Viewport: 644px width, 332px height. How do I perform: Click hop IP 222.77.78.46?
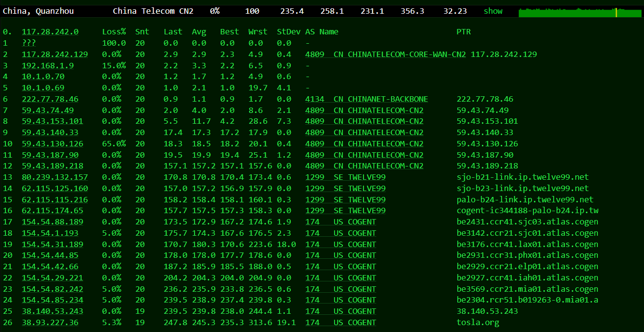(x=50, y=99)
